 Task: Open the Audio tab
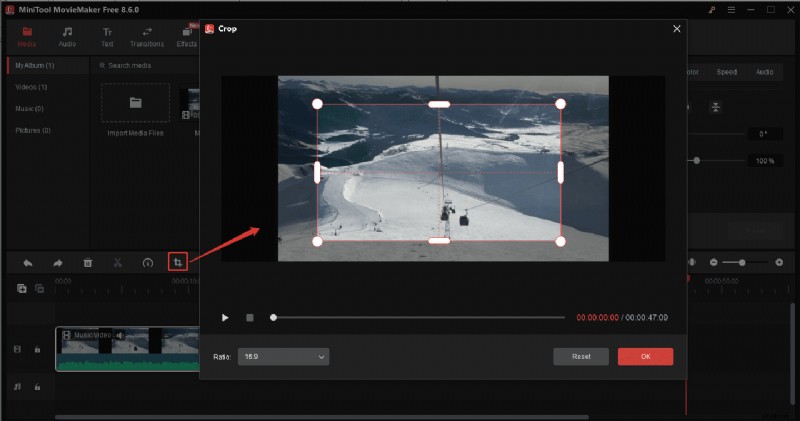67,37
